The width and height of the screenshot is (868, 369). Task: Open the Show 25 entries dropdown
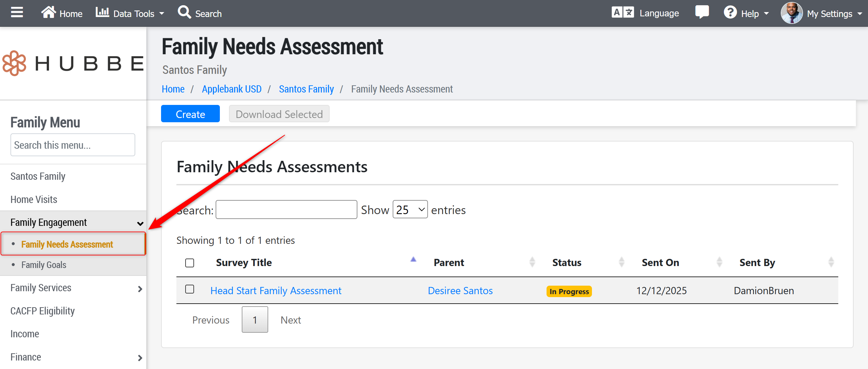410,210
